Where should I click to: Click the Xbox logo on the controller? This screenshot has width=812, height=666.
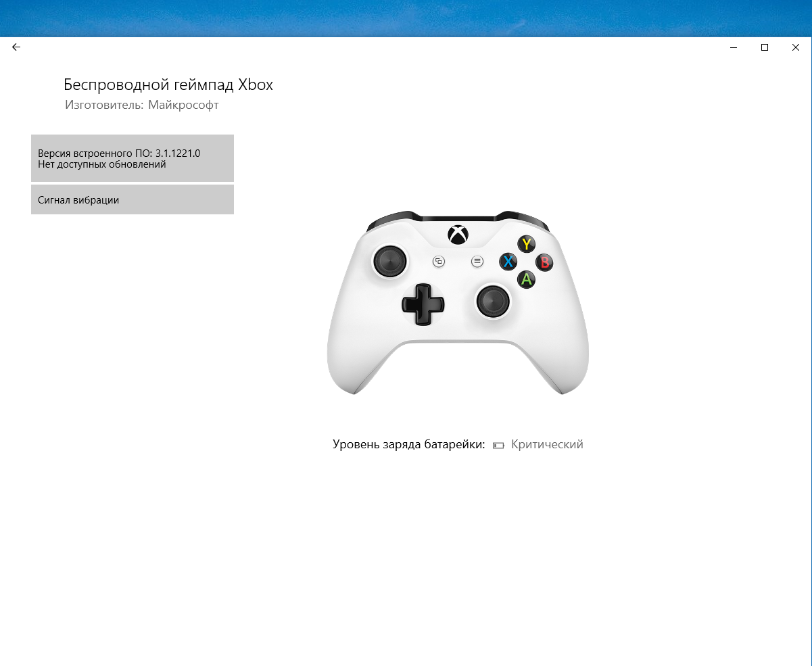coord(458,234)
